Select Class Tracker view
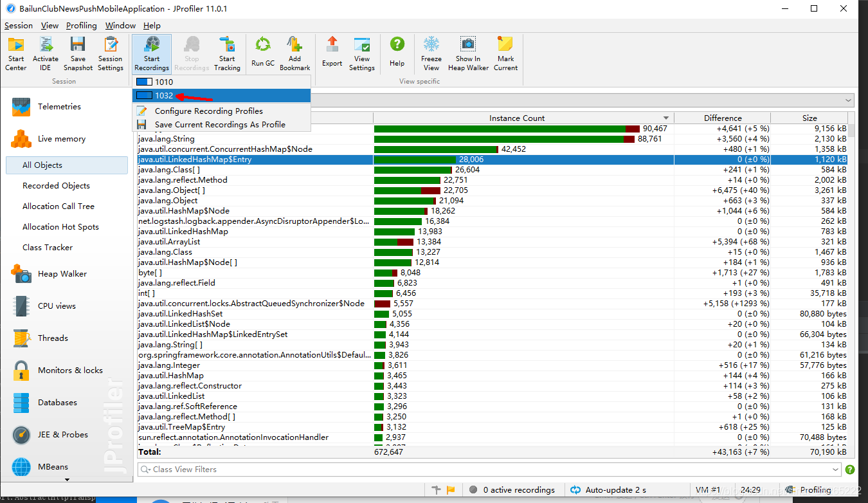 coord(67,248)
